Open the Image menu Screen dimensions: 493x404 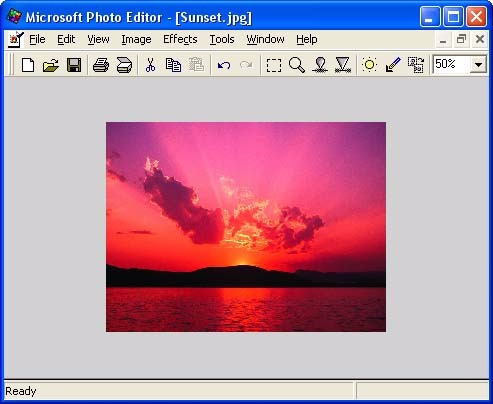click(x=136, y=39)
